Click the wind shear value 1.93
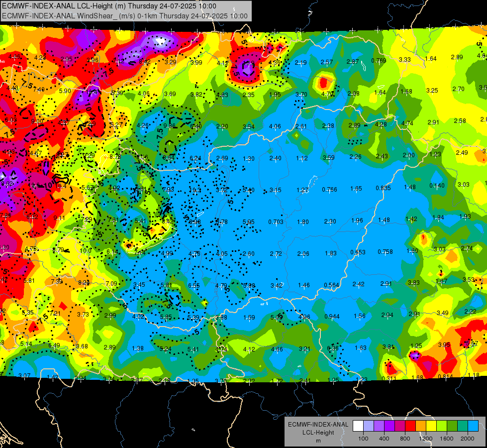The width and height of the screenshot is (487, 448). pyautogui.click(x=465, y=216)
